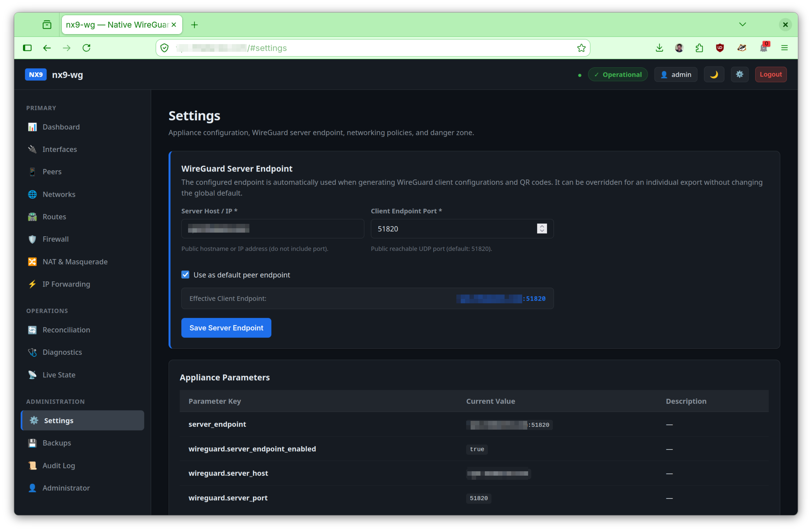Open the Audit Log
Screen dimensions: 812x531
82,466
